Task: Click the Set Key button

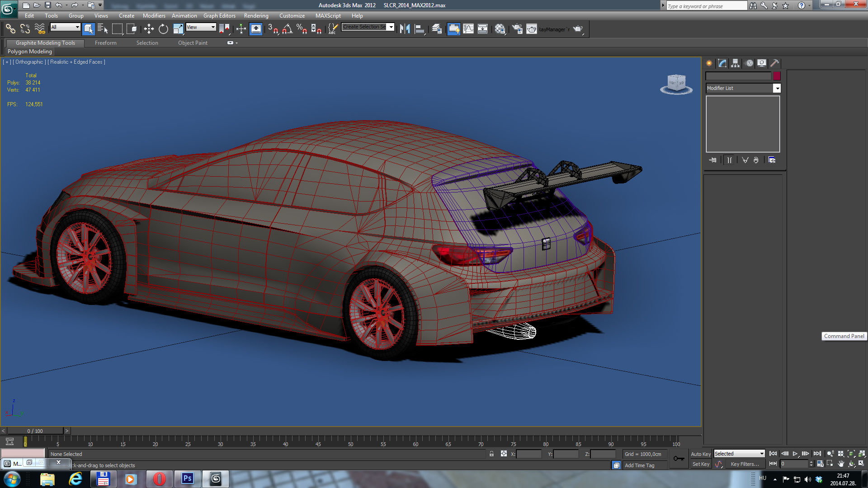Action: (700, 464)
